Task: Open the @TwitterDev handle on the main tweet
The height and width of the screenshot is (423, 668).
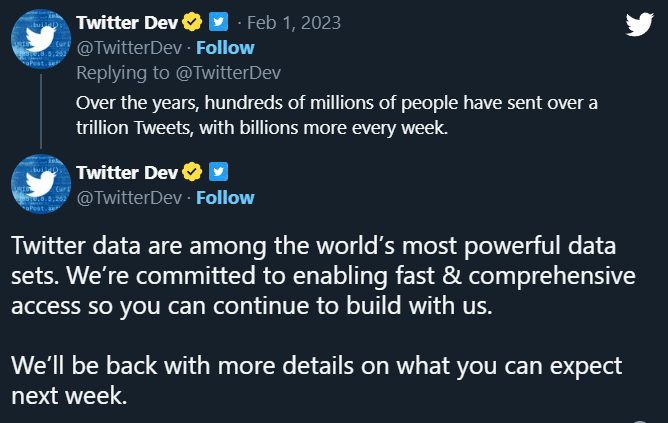Action: (129, 198)
